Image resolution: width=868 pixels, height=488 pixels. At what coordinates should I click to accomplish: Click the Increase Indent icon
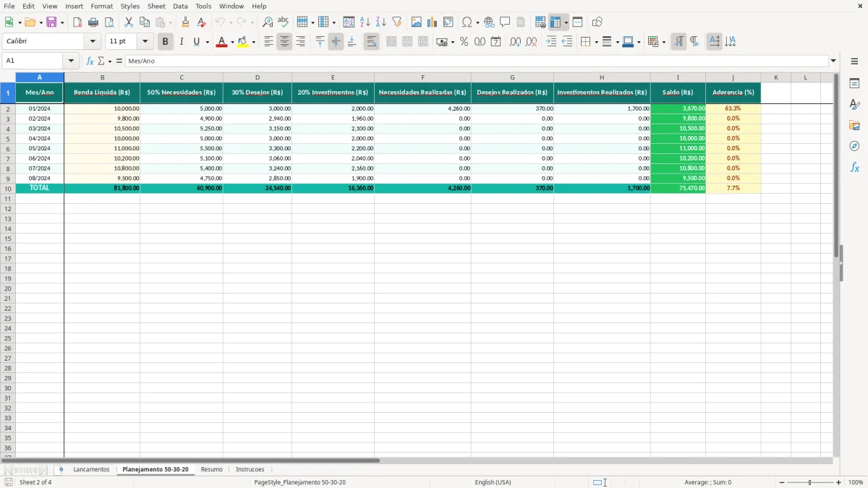pos(551,42)
